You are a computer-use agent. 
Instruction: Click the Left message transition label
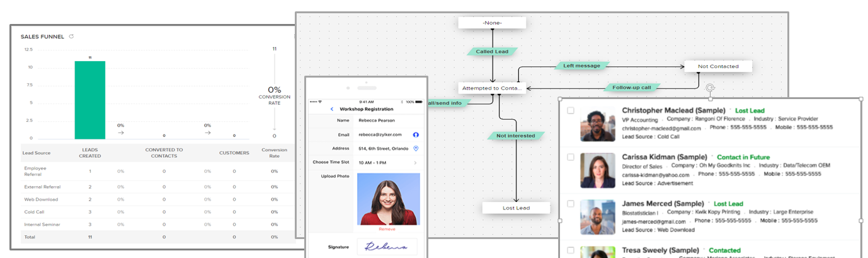tap(582, 65)
